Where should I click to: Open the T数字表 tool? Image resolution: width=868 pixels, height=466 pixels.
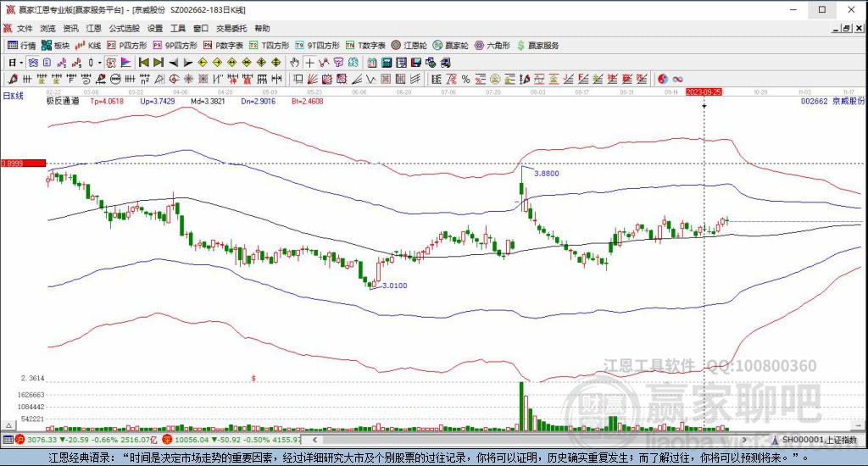point(365,46)
